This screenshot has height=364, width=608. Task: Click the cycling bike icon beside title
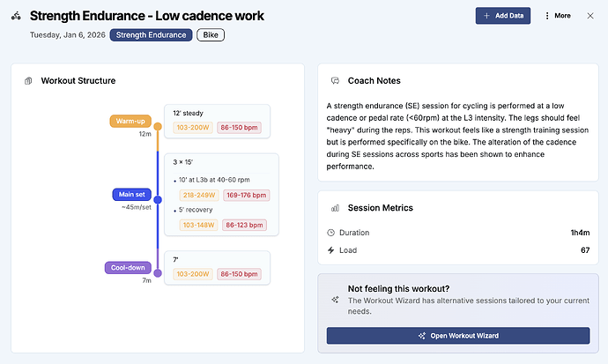pos(16,17)
